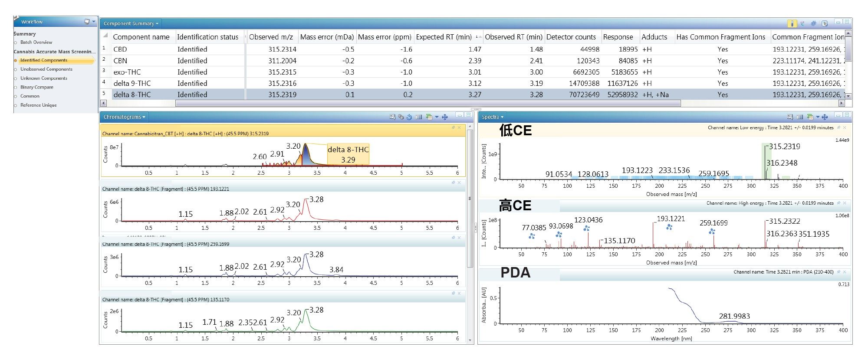The width and height of the screenshot is (868, 359).
Task: Open the Spectra layout dropdown arrow
Action: tap(818, 117)
